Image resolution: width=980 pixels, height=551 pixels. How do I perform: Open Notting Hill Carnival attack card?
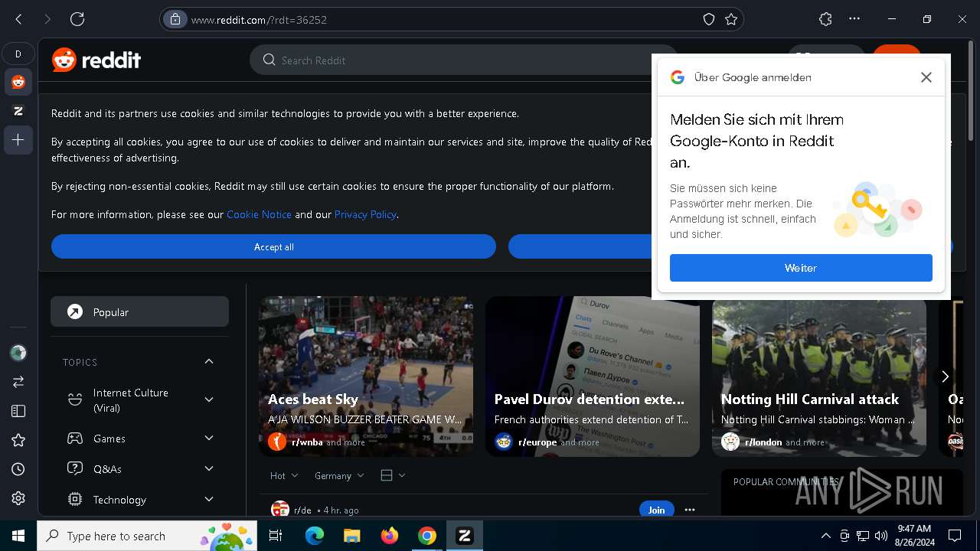tap(819, 377)
